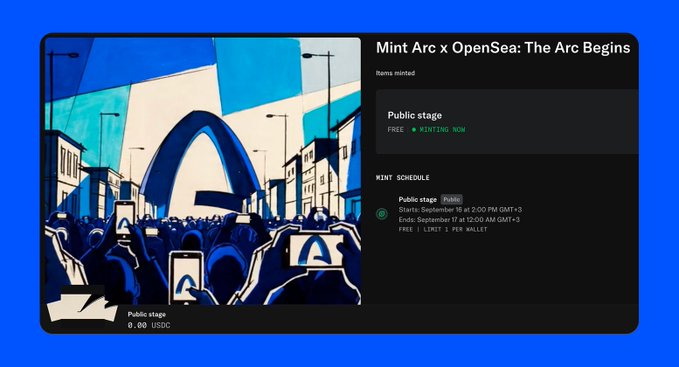679x367 pixels.
Task: Open the Public stage minting card
Action: [507, 122]
